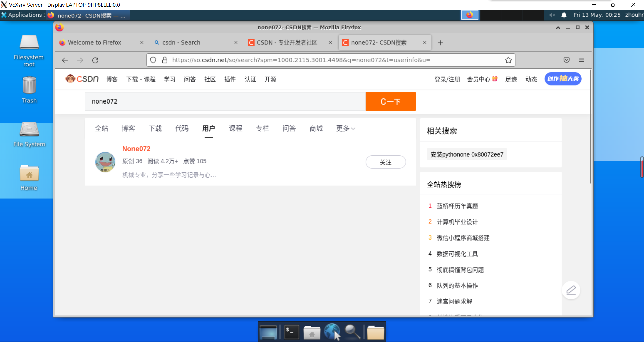
Task: Click the muted volume icon in panel
Action: coord(552,15)
